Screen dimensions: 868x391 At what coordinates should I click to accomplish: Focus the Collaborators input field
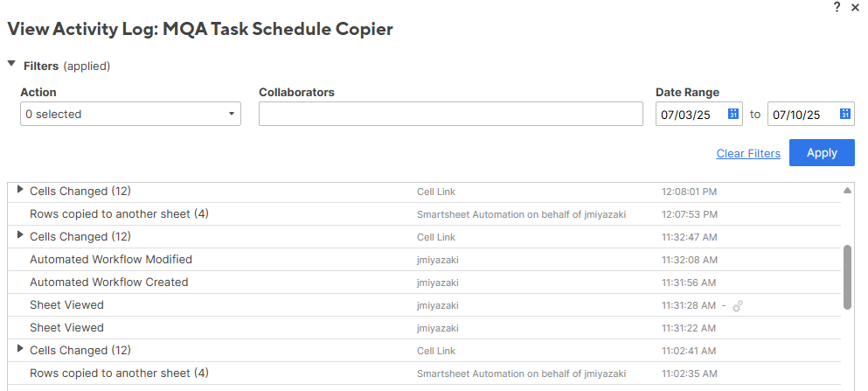click(x=450, y=114)
